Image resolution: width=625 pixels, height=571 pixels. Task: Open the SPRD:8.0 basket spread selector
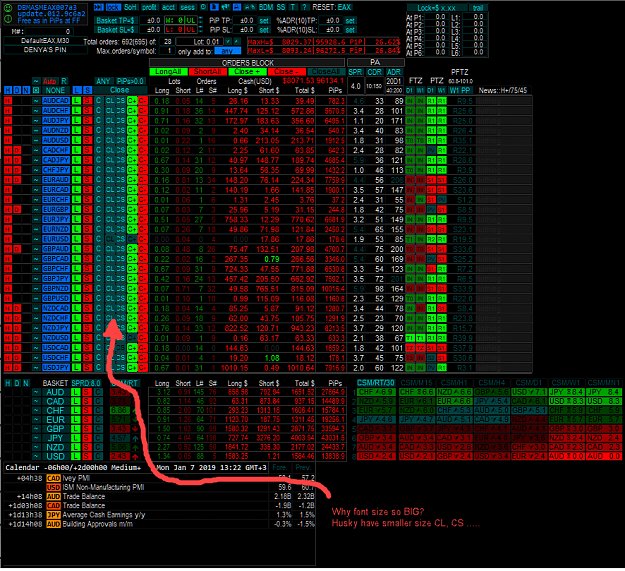pyautogui.click(x=86, y=383)
